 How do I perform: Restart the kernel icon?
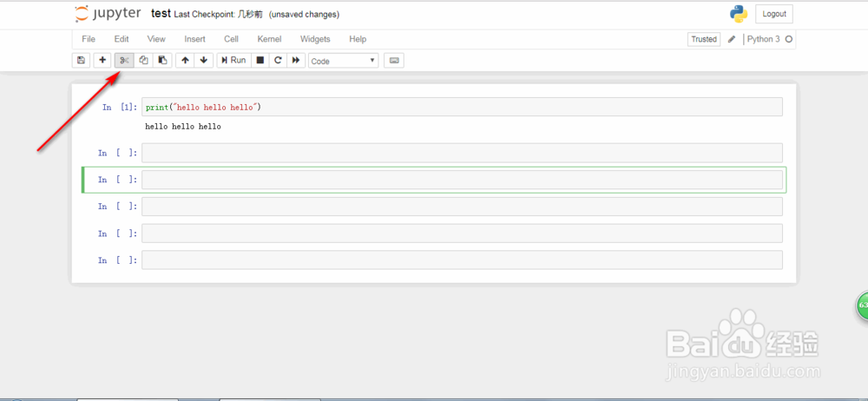click(278, 61)
